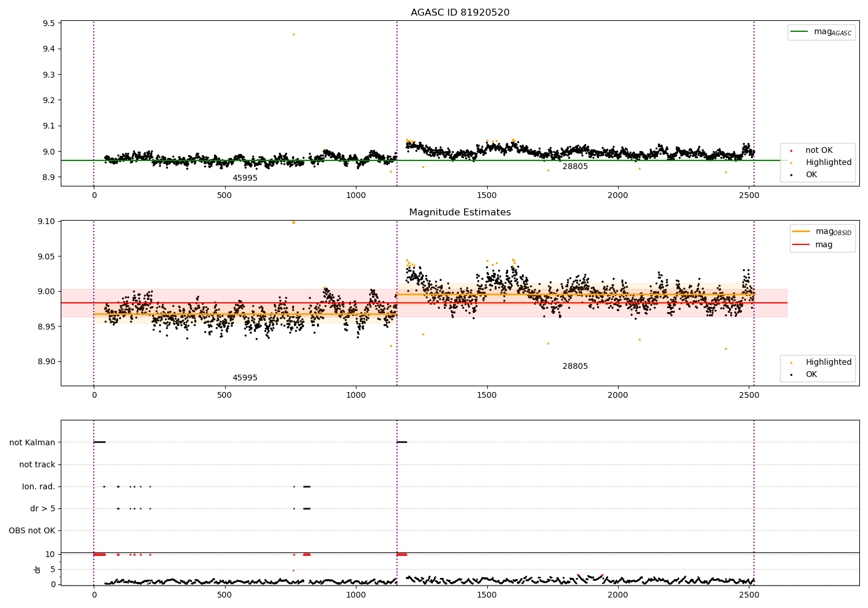Click the red line sample beside 'mag' legend entry
This screenshot has width=868, height=608.
click(x=801, y=245)
